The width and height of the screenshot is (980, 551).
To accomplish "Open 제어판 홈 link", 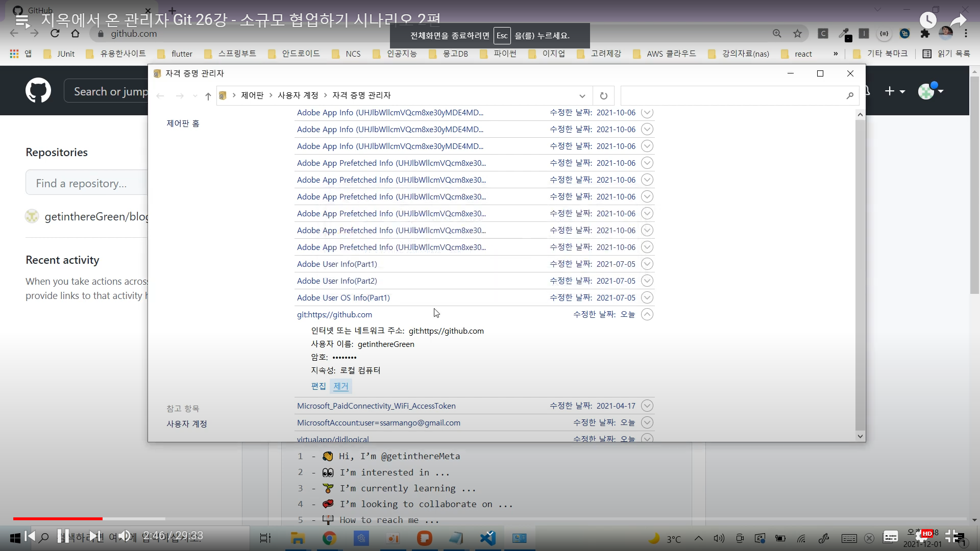I will point(183,123).
